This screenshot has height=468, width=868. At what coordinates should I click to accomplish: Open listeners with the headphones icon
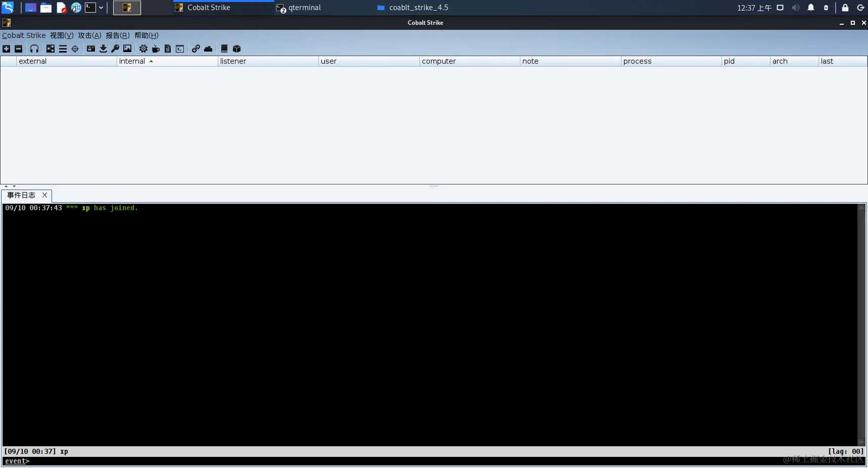pos(34,49)
